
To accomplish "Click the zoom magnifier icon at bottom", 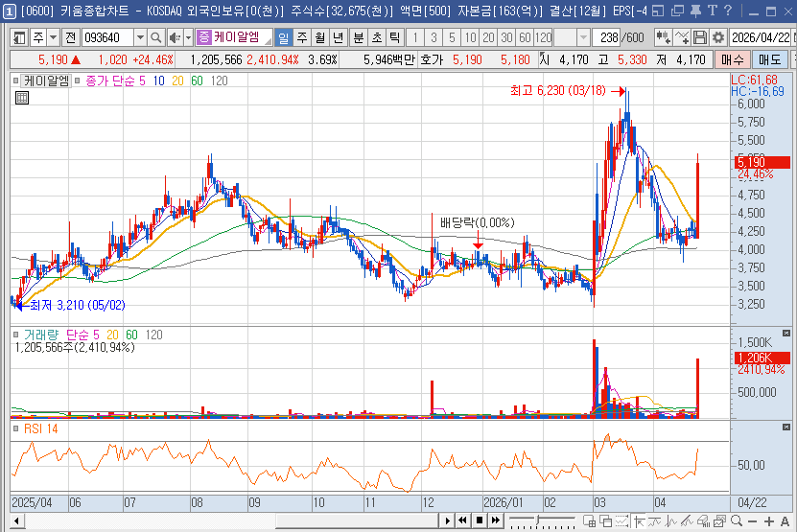I will (x=736, y=520).
